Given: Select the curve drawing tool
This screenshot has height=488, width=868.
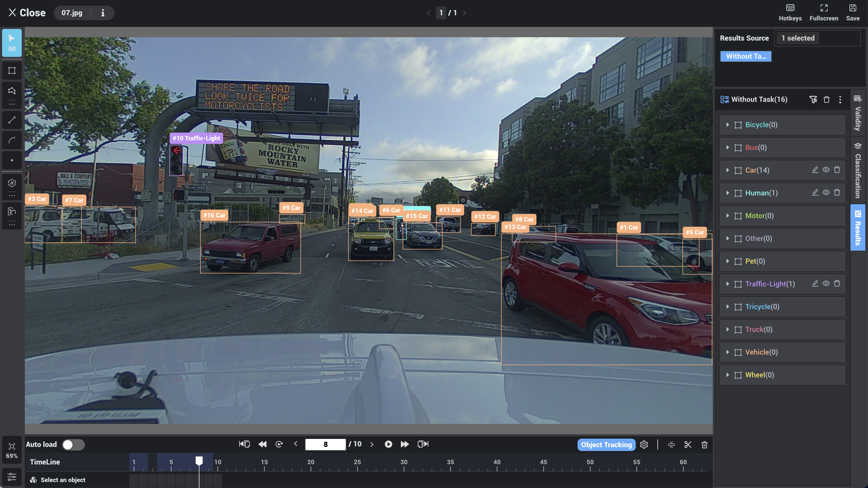Looking at the screenshot, I should coord(12,140).
